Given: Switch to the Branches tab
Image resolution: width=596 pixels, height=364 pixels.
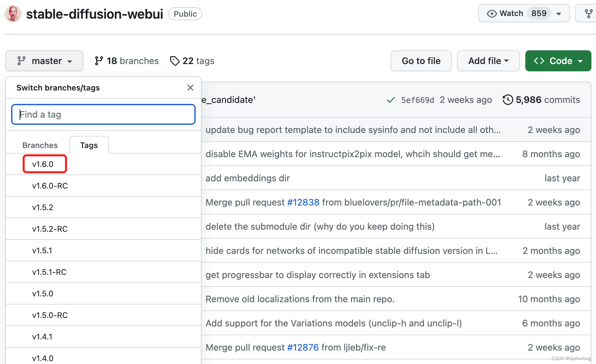Looking at the screenshot, I should pos(40,145).
